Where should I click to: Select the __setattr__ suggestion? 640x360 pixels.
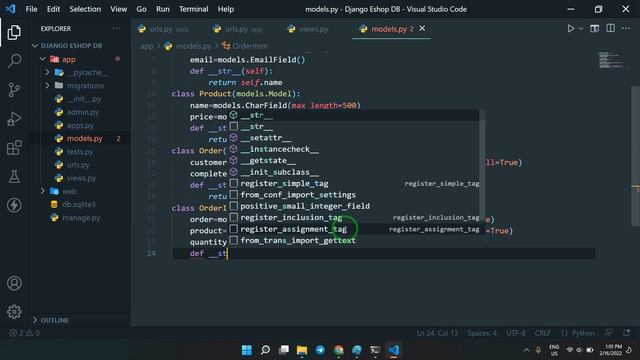pos(353,138)
